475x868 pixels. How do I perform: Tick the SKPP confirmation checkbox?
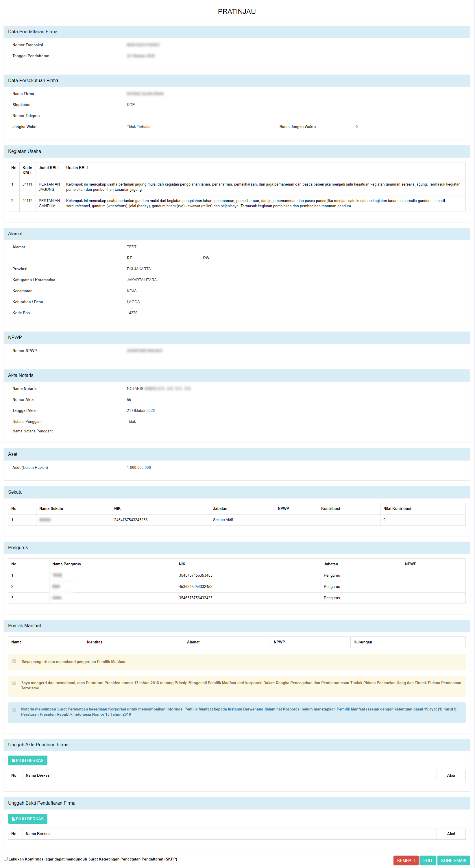pyautogui.click(x=6, y=858)
